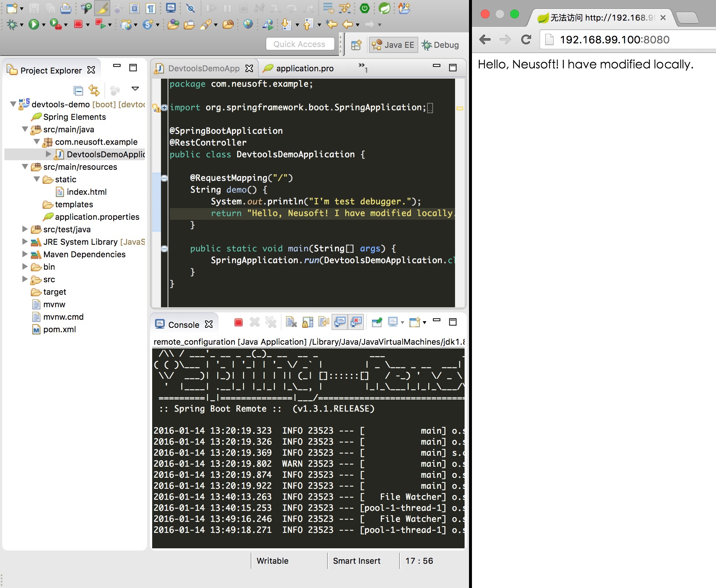This screenshot has width=716, height=588.
Task: Click the Next Annotation down-arrow icon
Action: [286, 25]
